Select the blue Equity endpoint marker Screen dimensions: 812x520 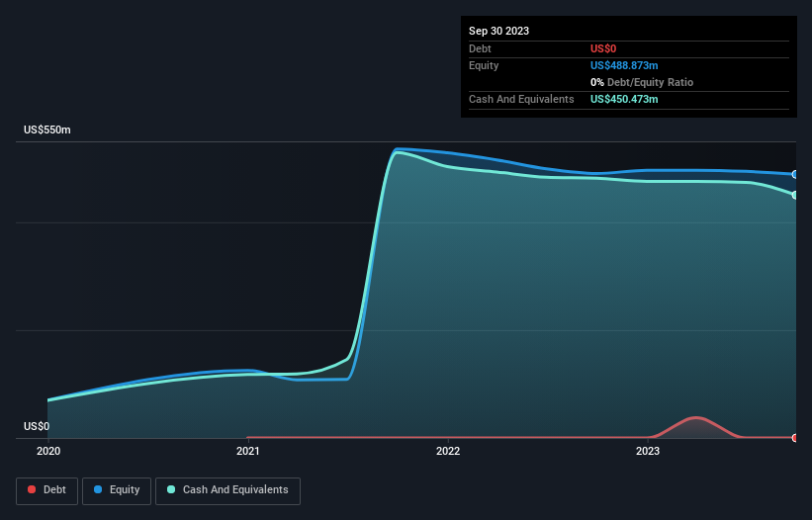pos(795,174)
